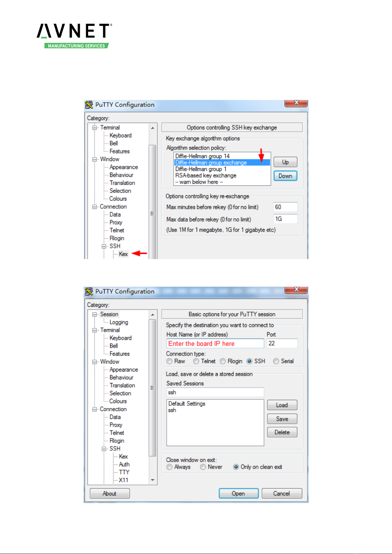The width and height of the screenshot is (392, 554).
Task: Select Rlogin connection type radio
Action: pos(223,361)
